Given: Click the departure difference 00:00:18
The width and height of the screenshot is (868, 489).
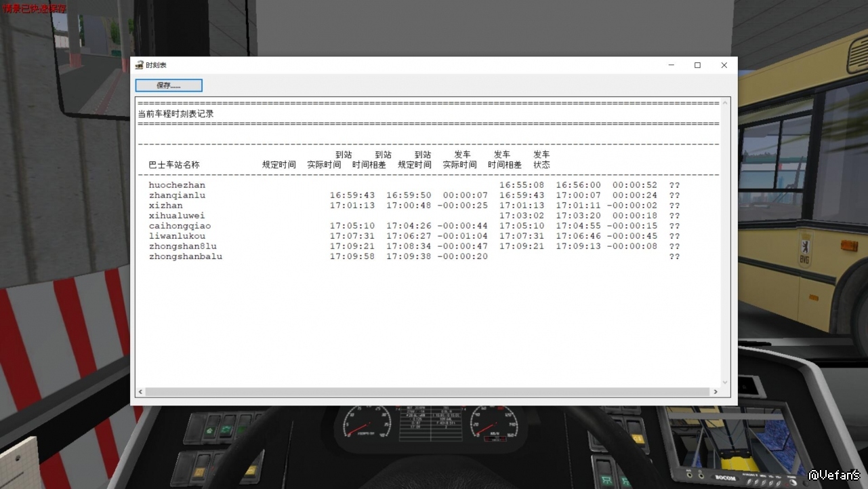Looking at the screenshot, I should pyautogui.click(x=635, y=216).
